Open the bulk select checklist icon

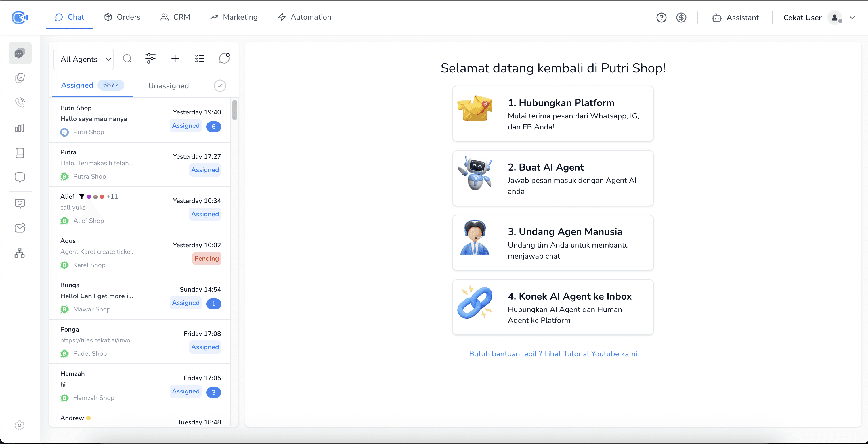(x=200, y=59)
